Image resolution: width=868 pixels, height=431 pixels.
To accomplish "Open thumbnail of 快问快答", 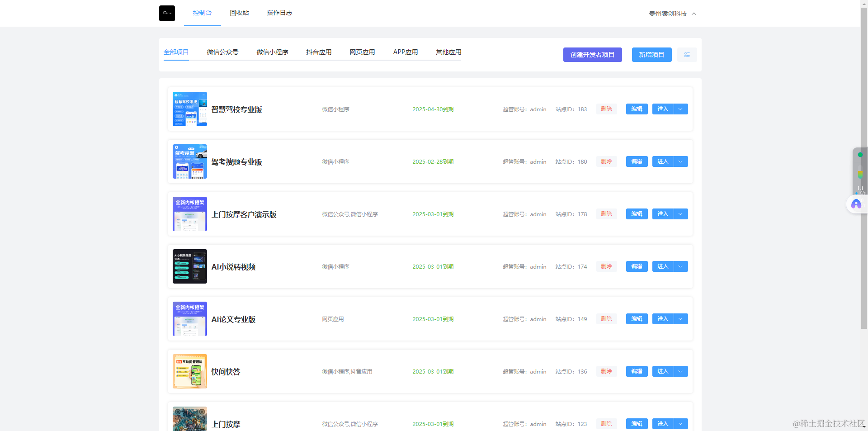I will click(x=190, y=371).
